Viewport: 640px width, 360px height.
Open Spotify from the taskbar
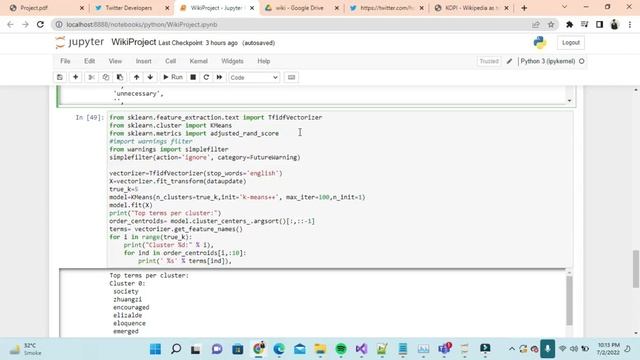click(341, 349)
